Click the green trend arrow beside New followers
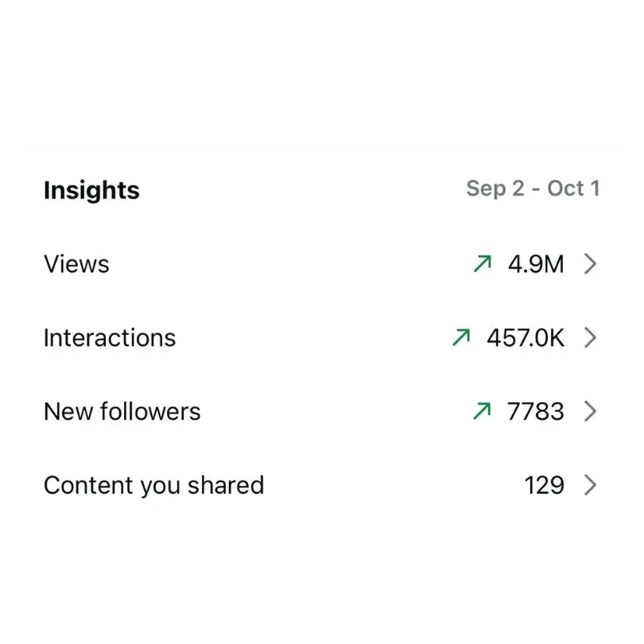The image size is (644, 644). pos(482,411)
